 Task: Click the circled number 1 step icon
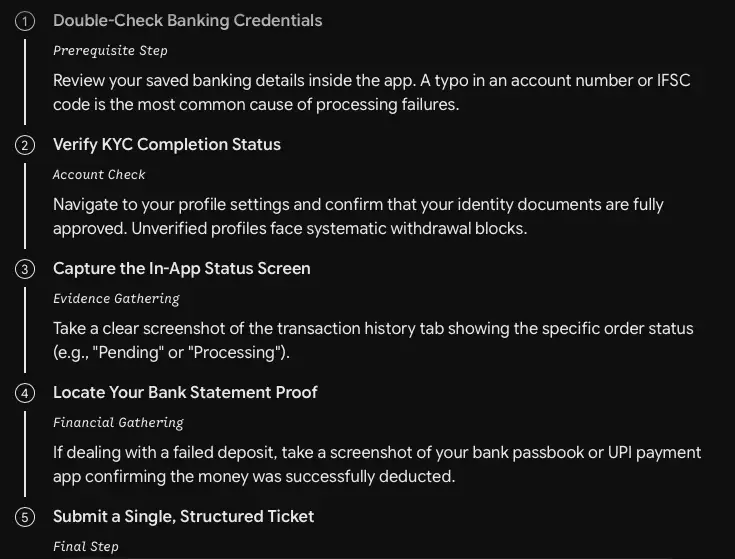pos(25,22)
